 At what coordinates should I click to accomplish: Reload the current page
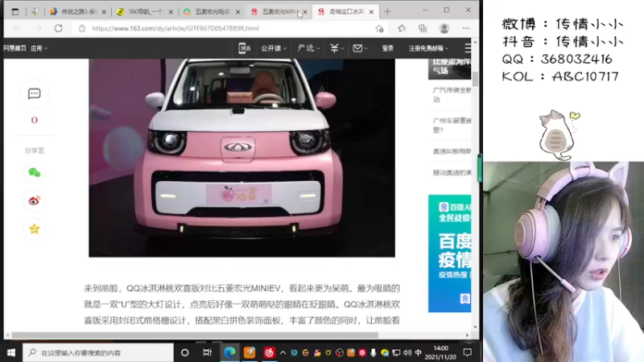[x=58, y=28]
